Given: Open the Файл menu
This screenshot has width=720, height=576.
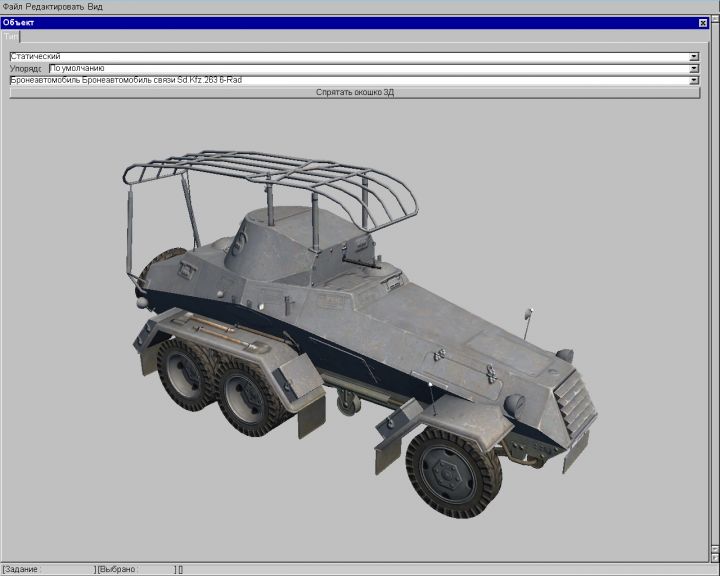Looking at the screenshot, I should (x=12, y=6).
